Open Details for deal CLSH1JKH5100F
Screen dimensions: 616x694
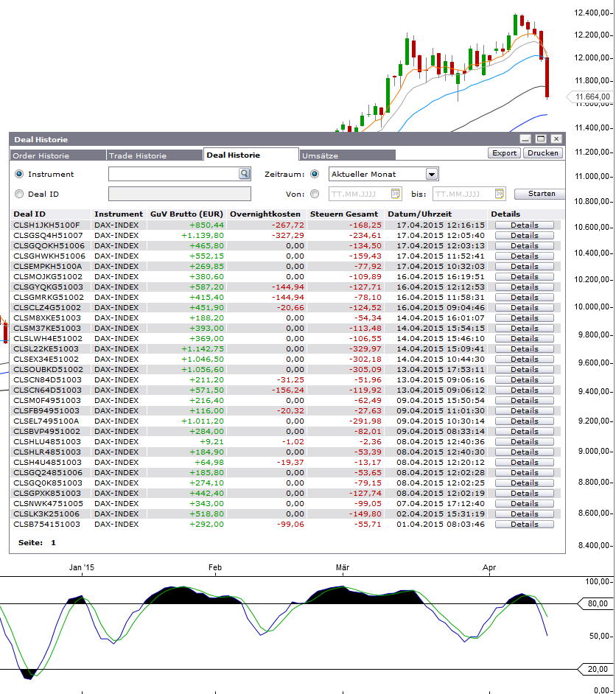[525, 225]
